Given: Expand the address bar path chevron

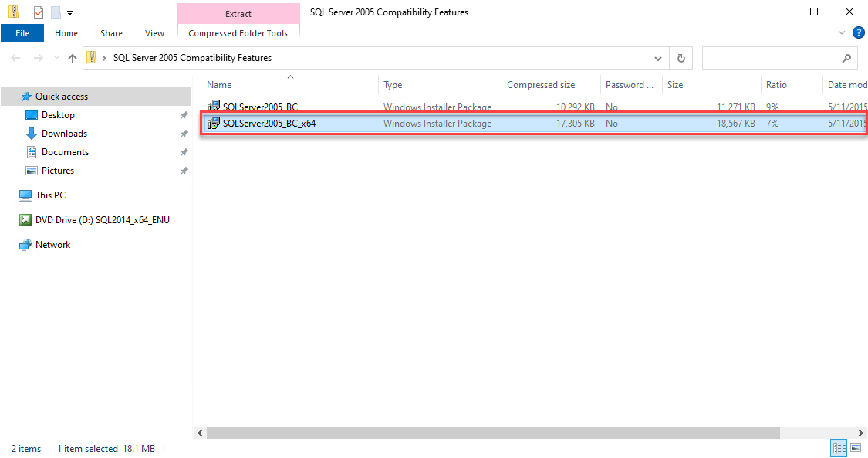Looking at the screenshot, I should point(104,58).
